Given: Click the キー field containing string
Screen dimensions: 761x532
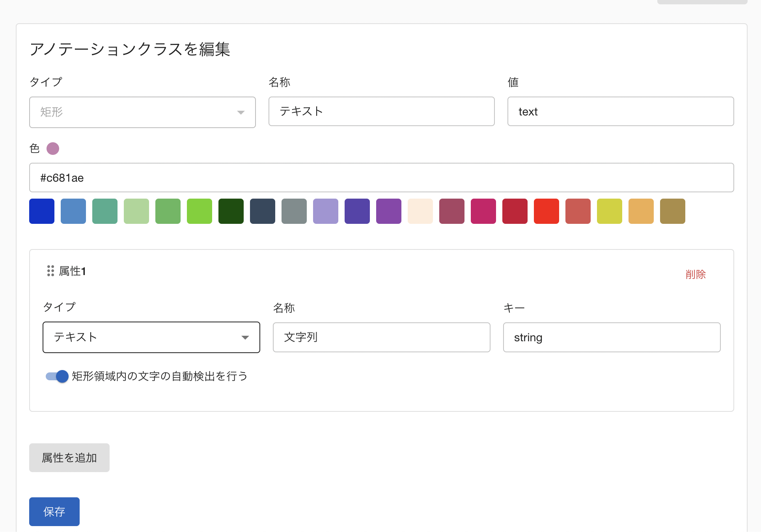Looking at the screenshot, I should click(x=612, y=337).
